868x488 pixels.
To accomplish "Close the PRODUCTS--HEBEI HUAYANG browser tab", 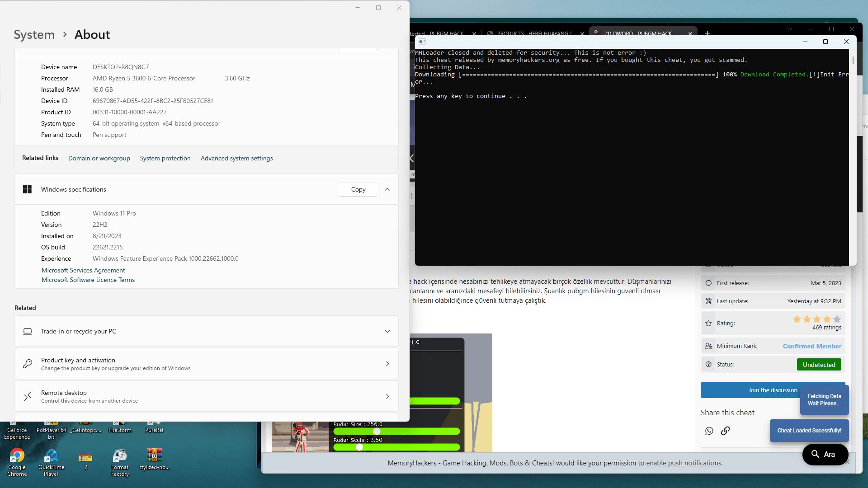I will (x=582, y=33).
